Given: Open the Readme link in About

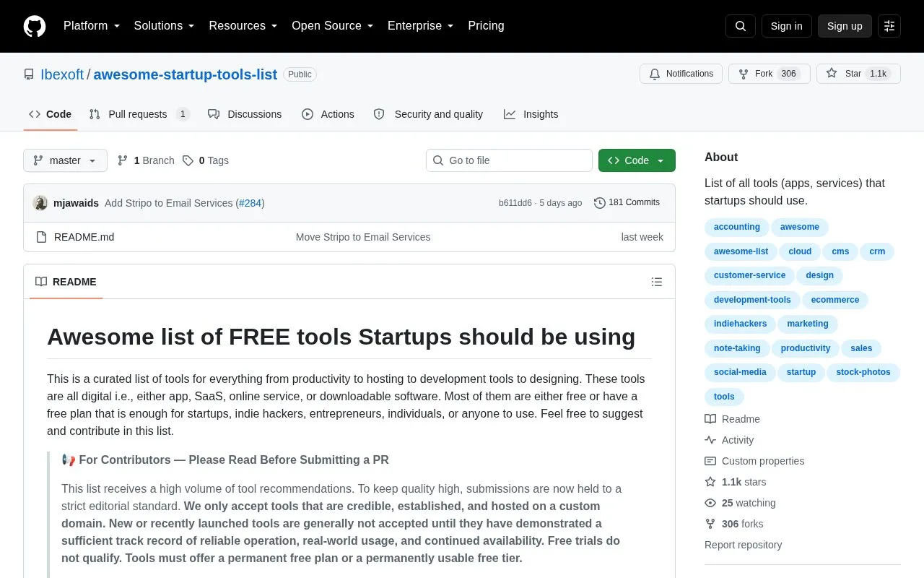Looking at the screenshot, I should click(732, 419).
